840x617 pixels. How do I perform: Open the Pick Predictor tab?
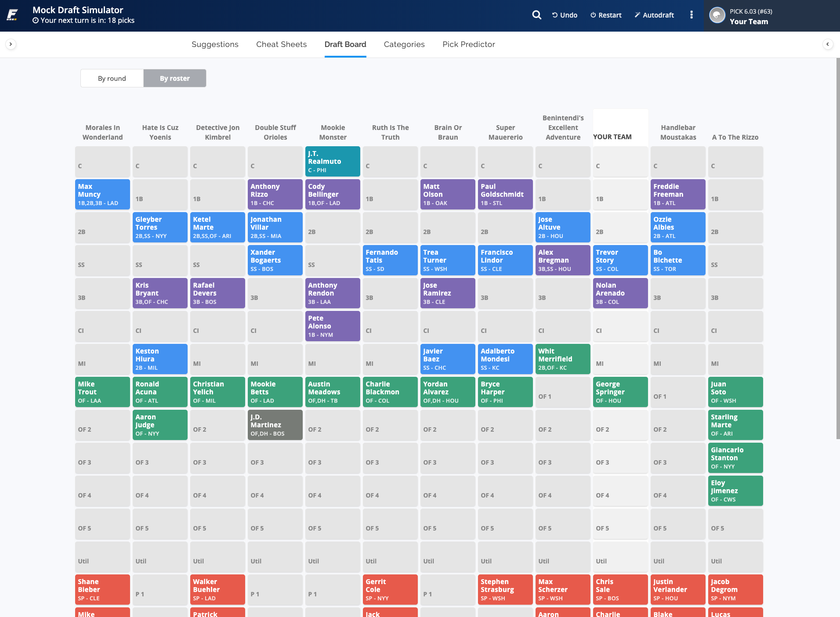click(x=469, y=44)
